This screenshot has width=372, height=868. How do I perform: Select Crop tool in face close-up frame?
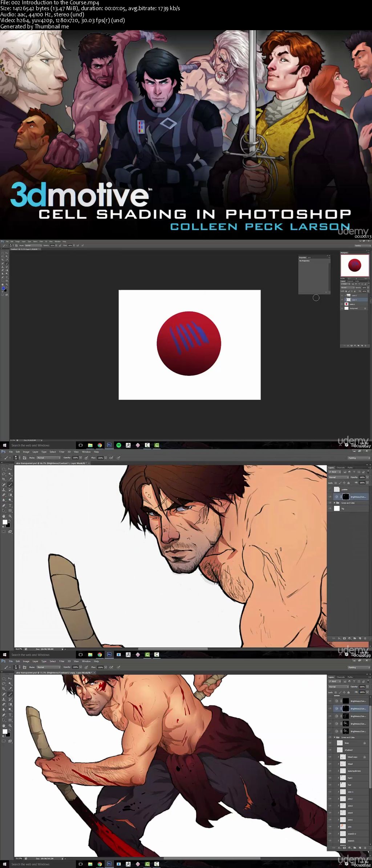(x=4, y=479)
